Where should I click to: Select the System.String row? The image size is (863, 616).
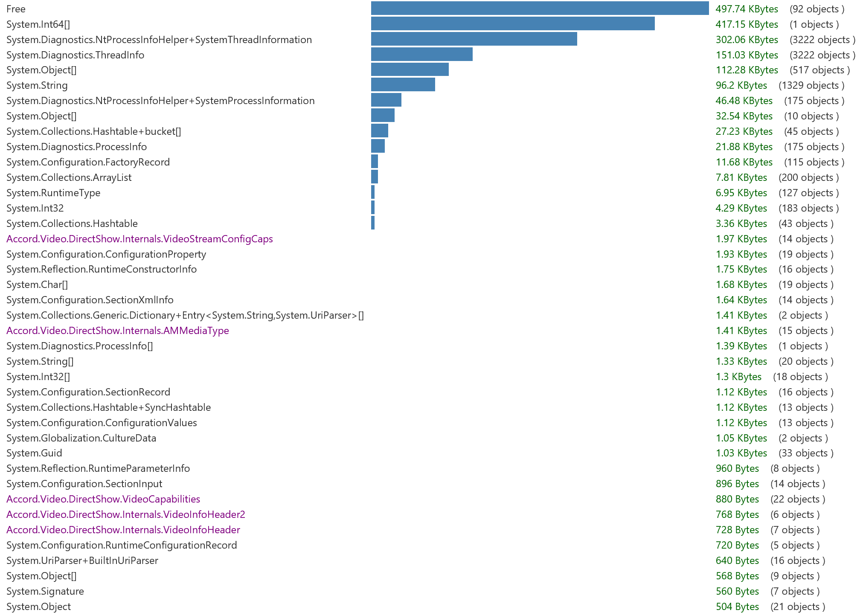(37, 85)
